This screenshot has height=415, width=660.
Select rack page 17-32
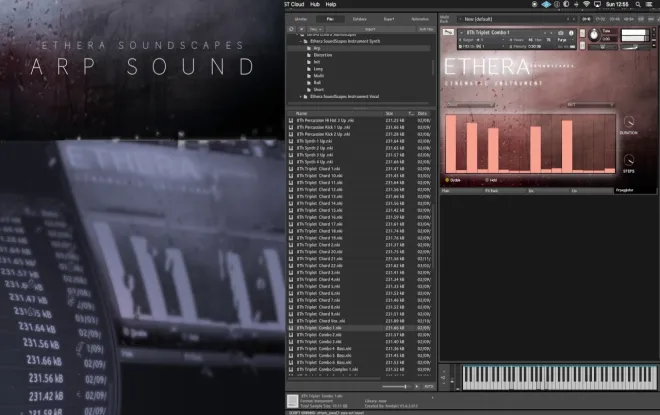pos(600,19)
